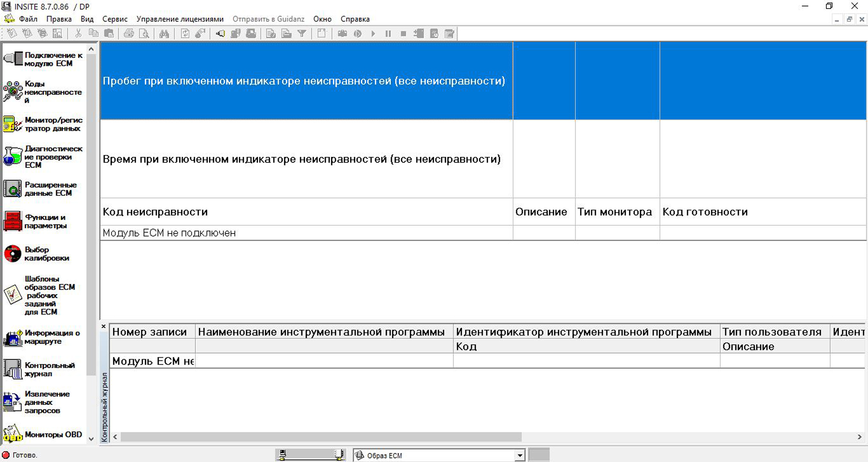Close the Контрольный журнал bottom panel
868x462 pixels.
(103, 326)
